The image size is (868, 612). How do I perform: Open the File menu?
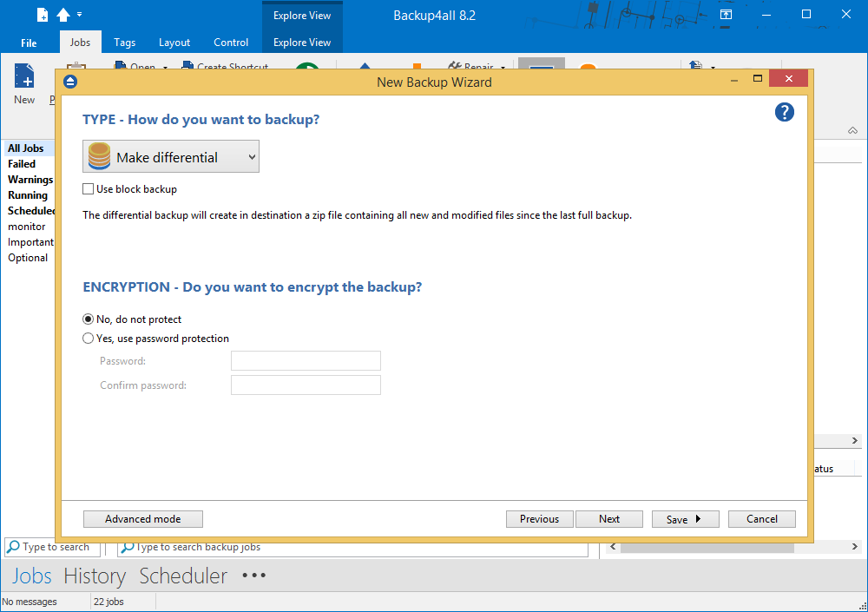tap(29, 43)
